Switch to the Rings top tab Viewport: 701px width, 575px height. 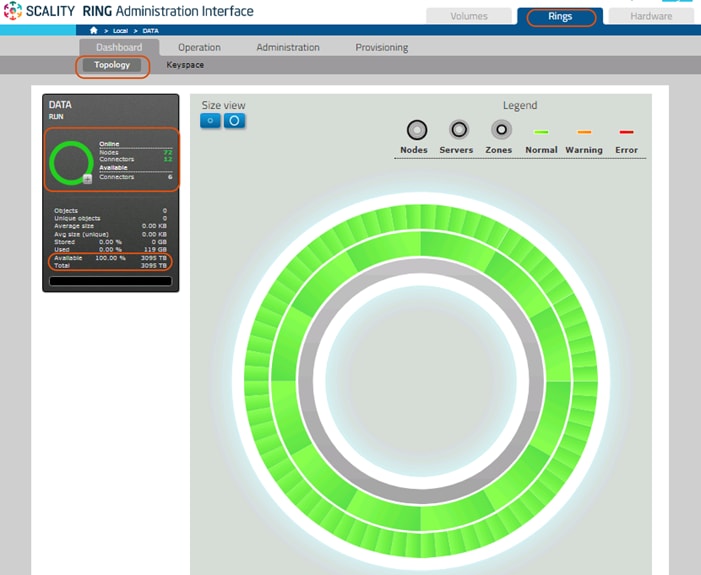560,17
